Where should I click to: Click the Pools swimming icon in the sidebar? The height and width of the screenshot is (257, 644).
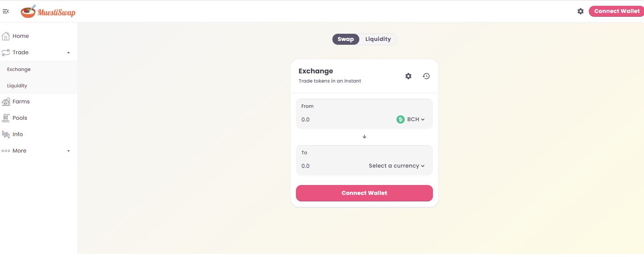click(6, 118)
